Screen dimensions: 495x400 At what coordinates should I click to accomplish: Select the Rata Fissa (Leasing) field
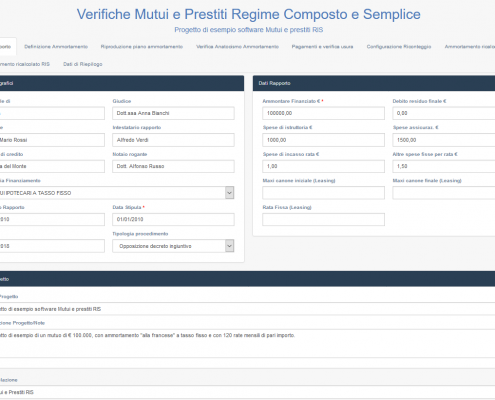[x=323, y=219]
